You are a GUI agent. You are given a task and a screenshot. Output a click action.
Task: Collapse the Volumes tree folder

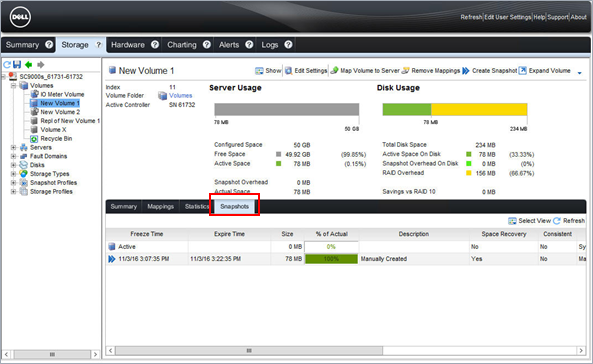(x=13, y=86)
